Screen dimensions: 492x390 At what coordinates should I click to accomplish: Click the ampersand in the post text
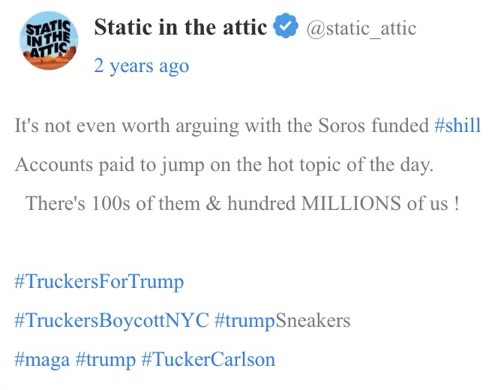tap(213, 203)
